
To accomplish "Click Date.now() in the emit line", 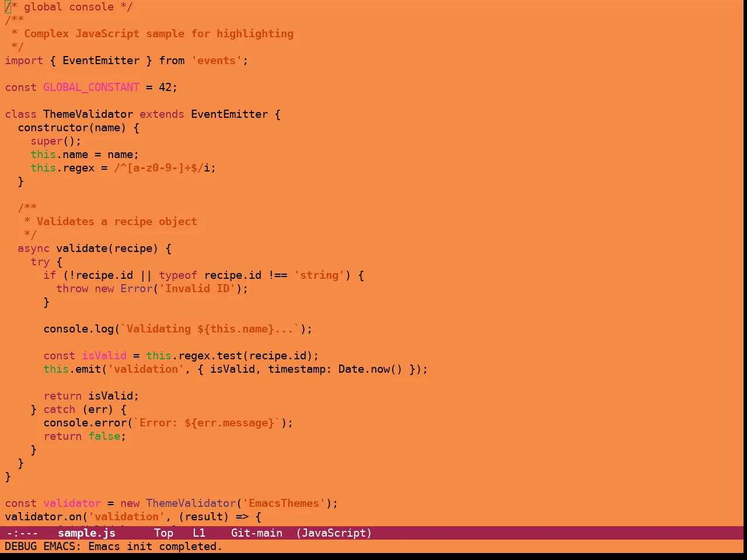I will [371, 369].
